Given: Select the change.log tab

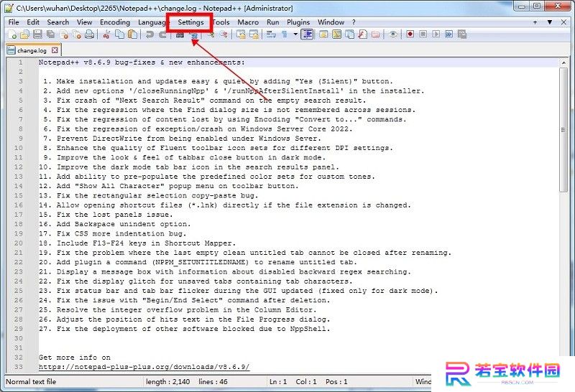Looking at the screenshot, I should [x=32, y=50].
